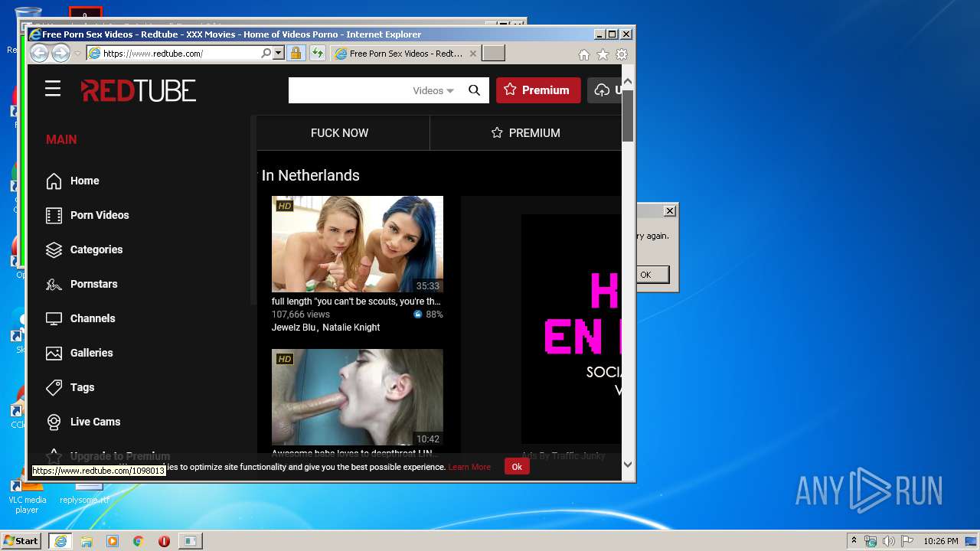Click the page scrollbar down arrow
The height and width of the screenshot is (551, 980).
628,464
